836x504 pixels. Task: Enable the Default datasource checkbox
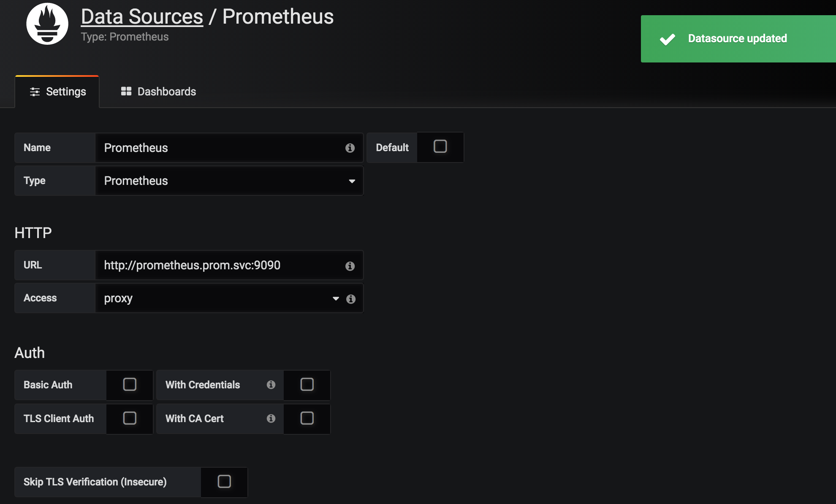tap(440, 146)
